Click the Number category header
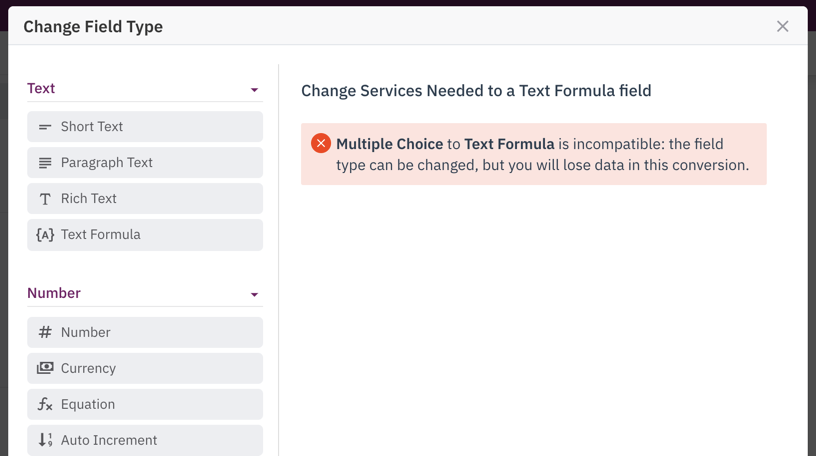 coord(54,293)
